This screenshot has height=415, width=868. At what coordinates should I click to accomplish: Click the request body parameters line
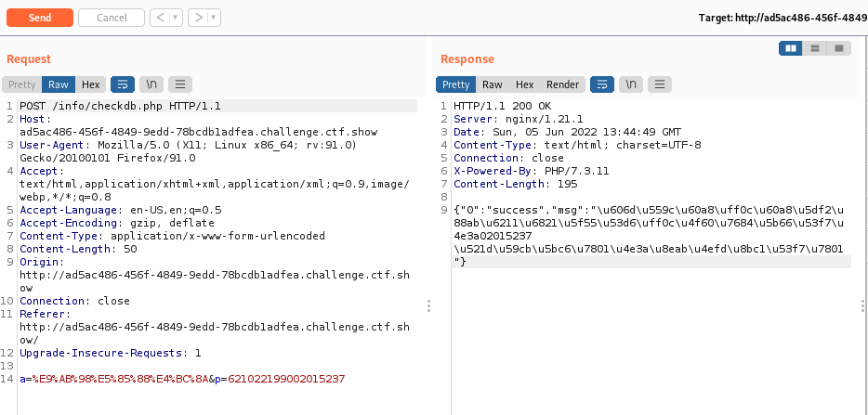[x=182, y=379]
